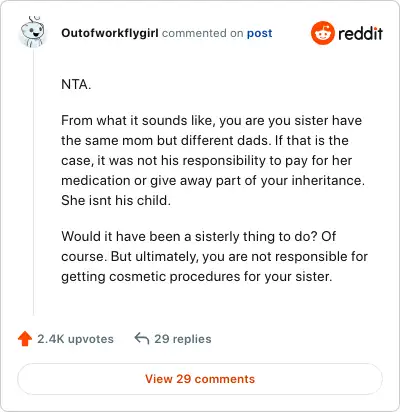Click the line "the same mom but different dads"

tap(205, 140)
